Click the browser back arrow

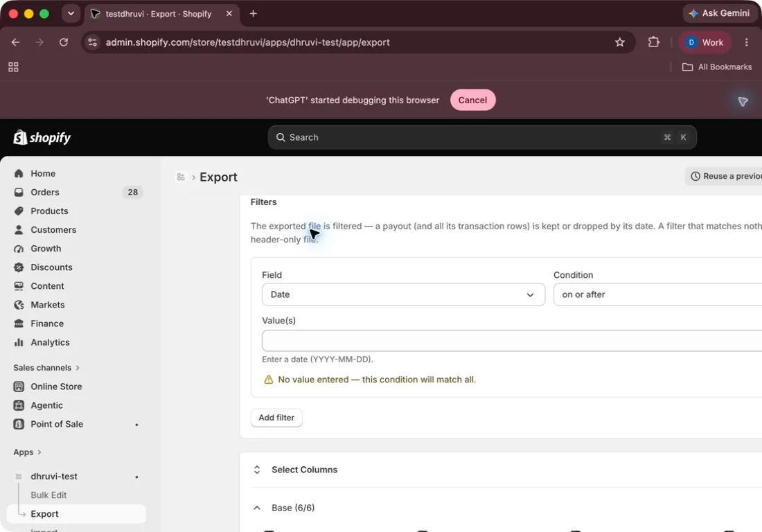(x=15, y=42)
